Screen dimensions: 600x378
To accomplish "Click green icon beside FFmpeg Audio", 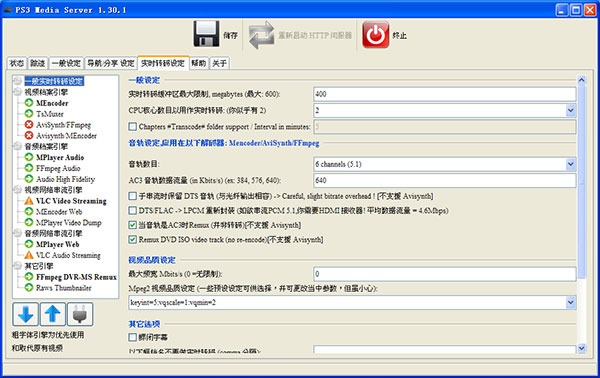I will [29, 168].
